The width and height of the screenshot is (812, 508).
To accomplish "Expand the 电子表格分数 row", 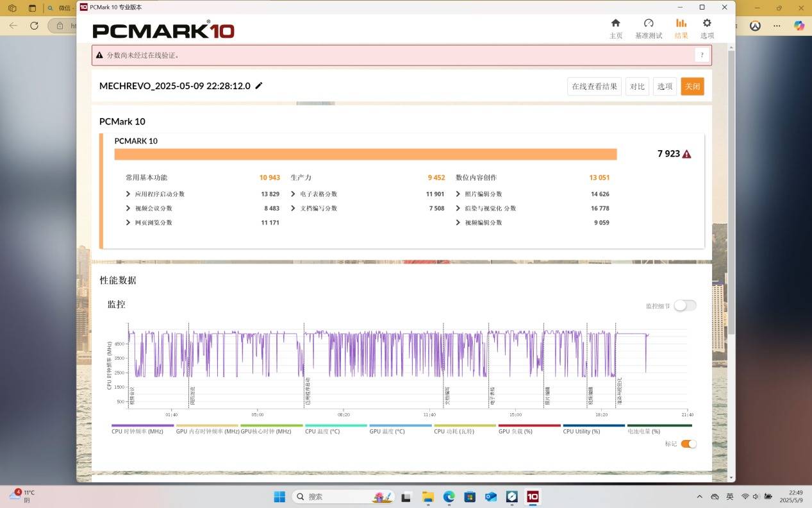I will coord(293,194).
